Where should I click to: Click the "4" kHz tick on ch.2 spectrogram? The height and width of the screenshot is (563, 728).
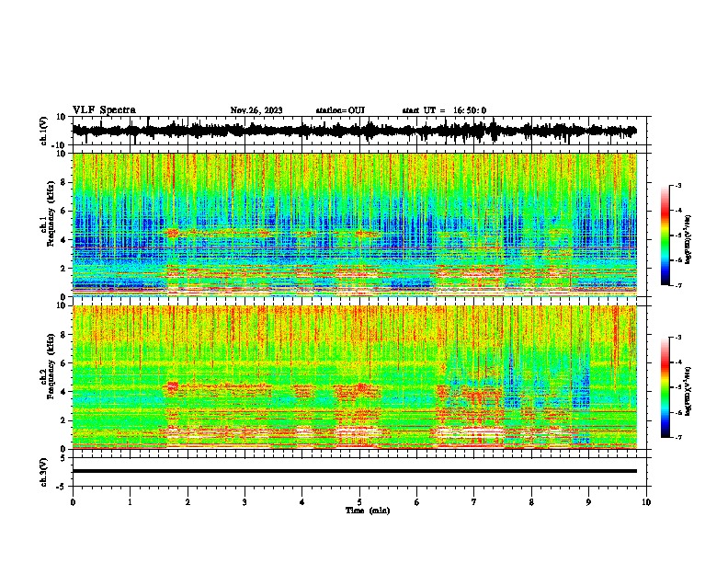click(63, 392)
